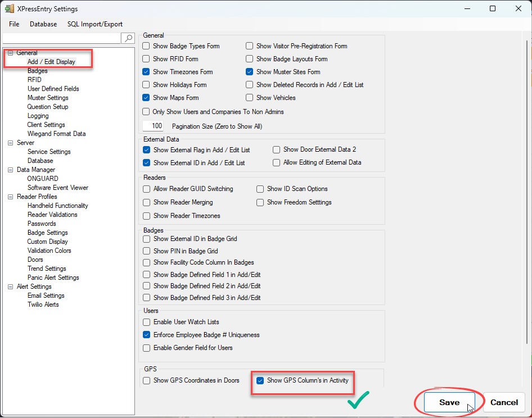Screen dimensions: 532x418
Task: Open the File menu
Action: pos(14,24)
